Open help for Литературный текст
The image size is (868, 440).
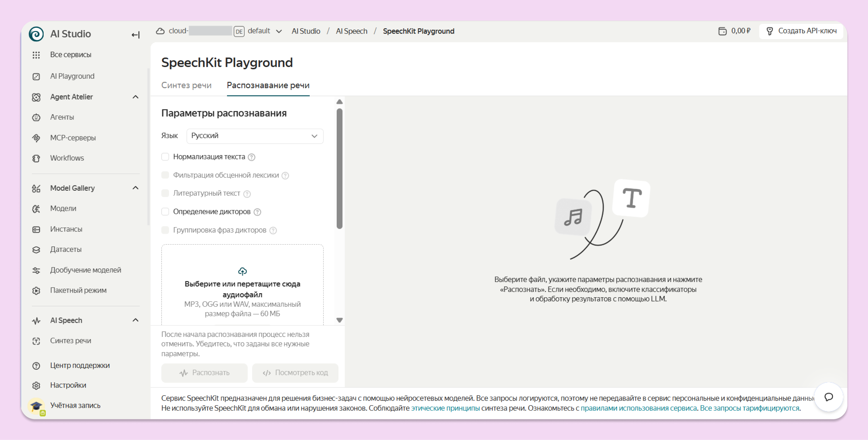tap(247, 194)
